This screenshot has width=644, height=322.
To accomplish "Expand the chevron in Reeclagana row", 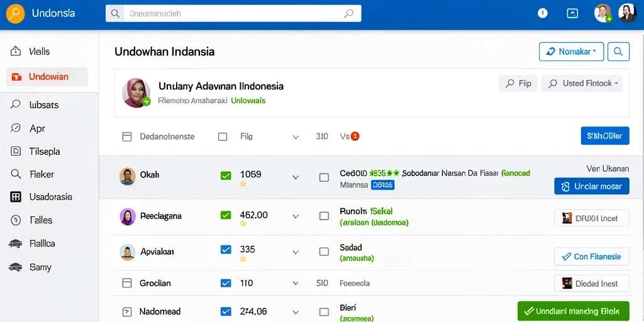I will pyautogui.click(x=296, y=216).
